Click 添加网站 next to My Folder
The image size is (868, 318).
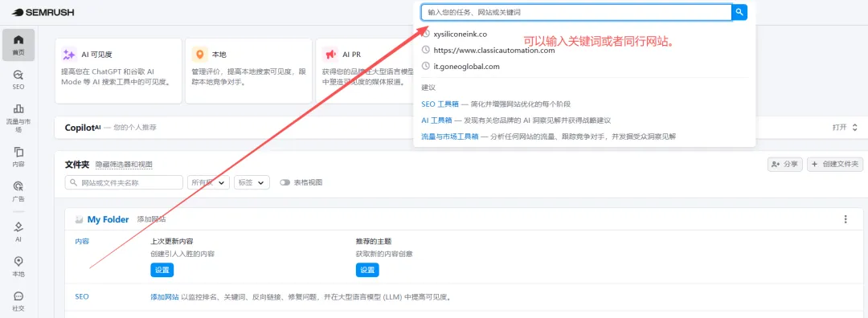pyautogui.click(x=151, y=219)
